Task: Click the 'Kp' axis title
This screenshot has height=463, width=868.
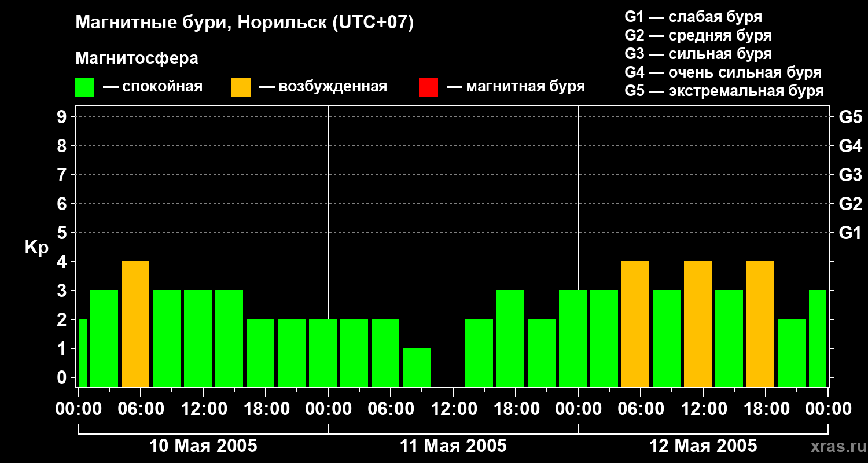Action: [x=36, y=248]
